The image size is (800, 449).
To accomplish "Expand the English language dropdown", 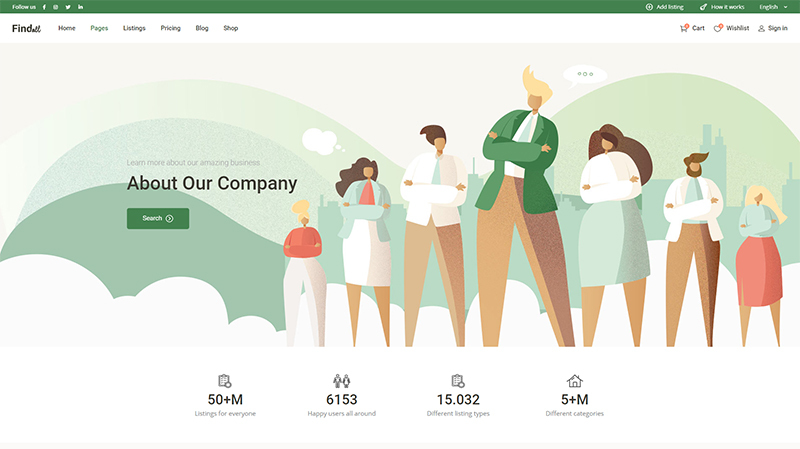I will 772,7.
